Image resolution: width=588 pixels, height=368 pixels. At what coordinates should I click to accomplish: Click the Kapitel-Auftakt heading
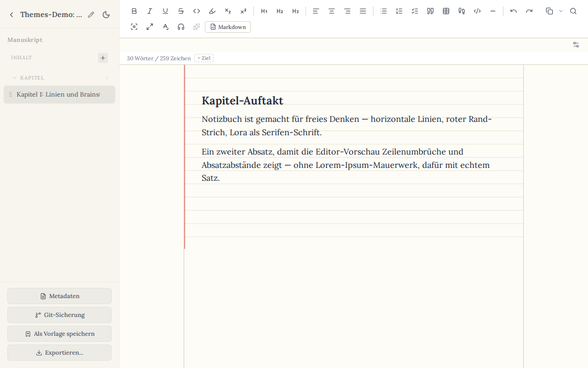(x=243, y=101)
